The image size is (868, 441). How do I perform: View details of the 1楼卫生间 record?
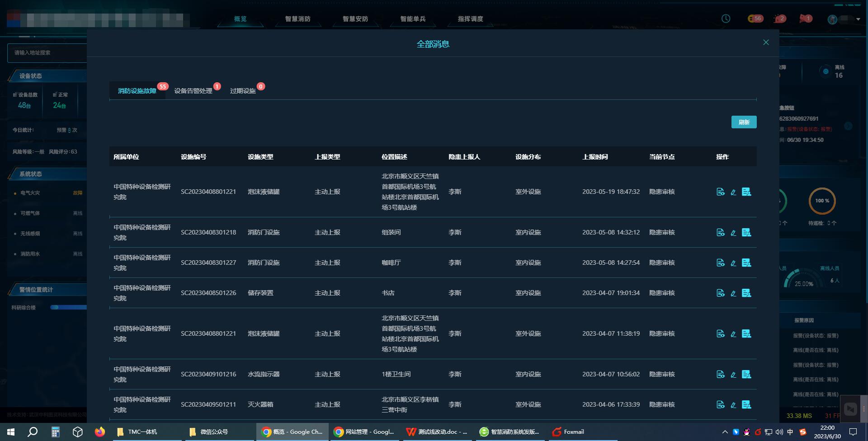[721, 375]
